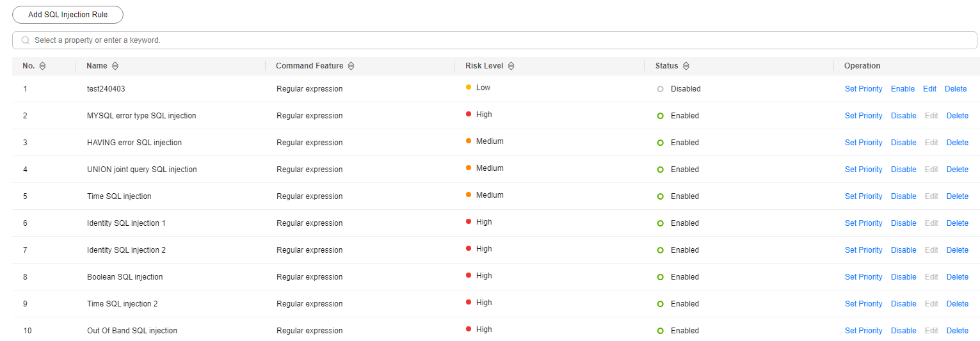The height and width of the screenshot is (341, 980).
Task: Sort by the Name column sort icon
Action: point(115,66)
